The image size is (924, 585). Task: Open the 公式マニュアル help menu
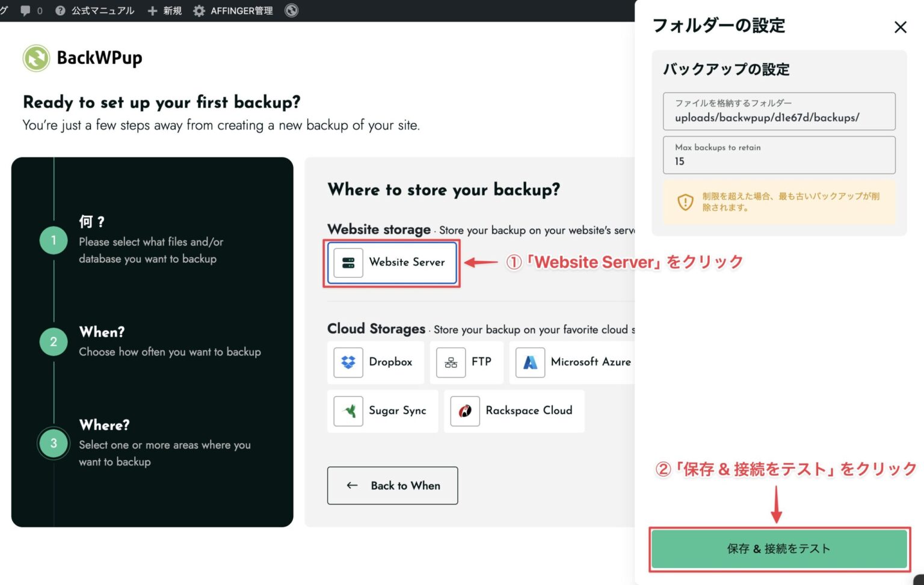pyautogui.click(x=94, y=10)
